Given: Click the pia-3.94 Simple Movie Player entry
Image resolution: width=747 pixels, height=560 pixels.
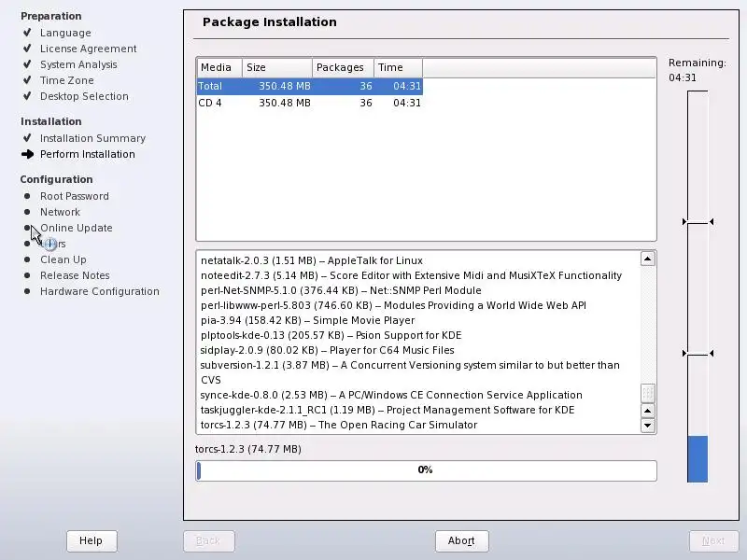Looking at the screenshot, I should [x=308, y=320].
